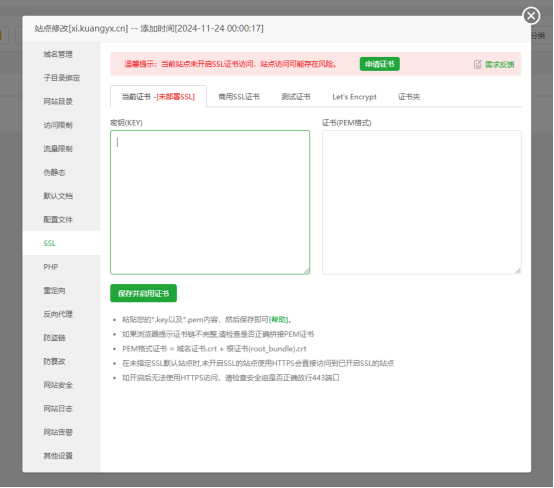Image resolution: width=554 pixels, height=488 pixels.
Task: Open the 商用SSL证书 tab
Action: [239, 96]
